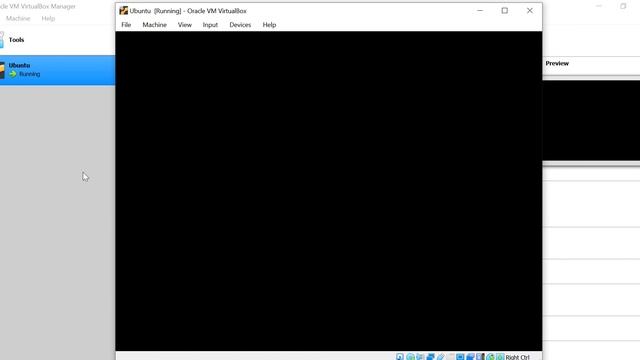
Task: Click the Right Ctrl host key label
Action: coord(517,357)
